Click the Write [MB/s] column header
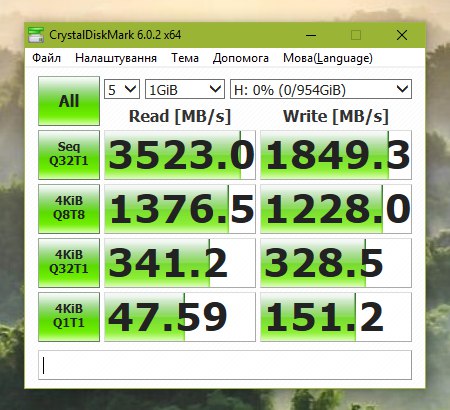This screenshot has width=450, height=410. point(336,117)
